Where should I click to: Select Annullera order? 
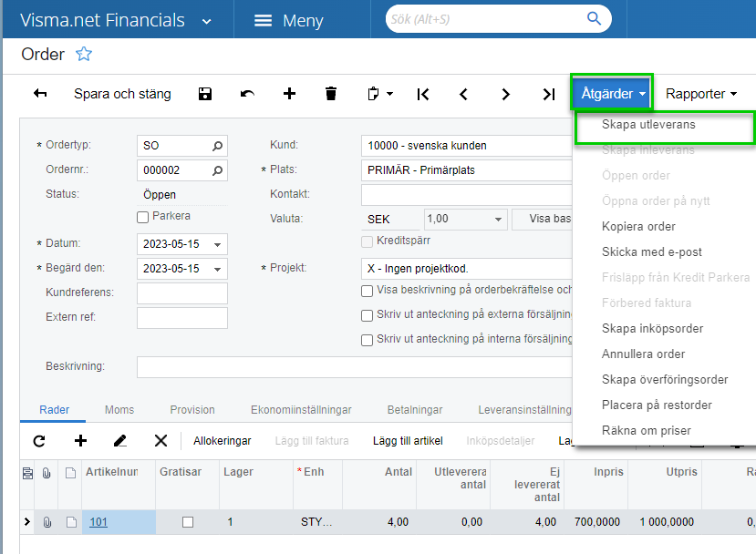click(x=643, y=354)
